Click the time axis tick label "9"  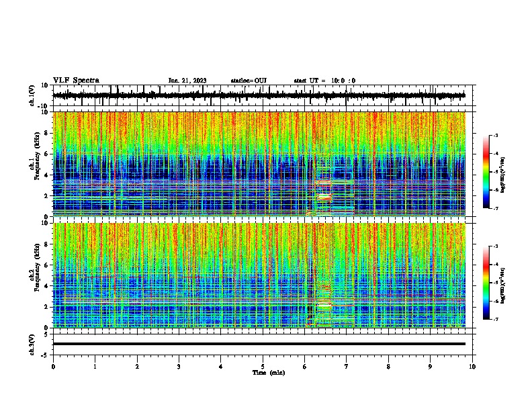(x=430, y=367)
